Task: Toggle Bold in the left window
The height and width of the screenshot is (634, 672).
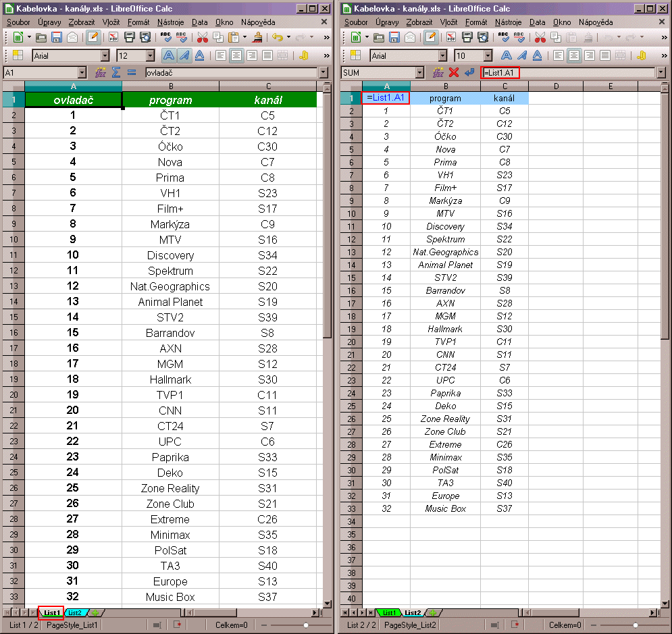Action: pos(169,55)
